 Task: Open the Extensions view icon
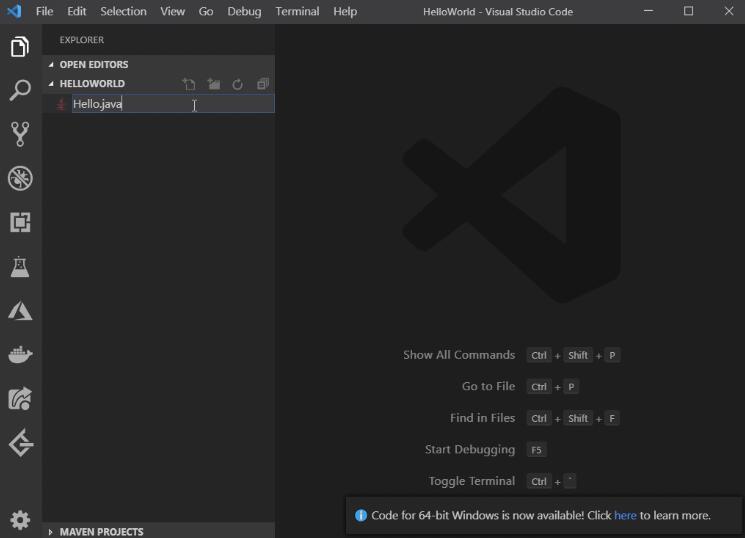(x=20, y=222)
